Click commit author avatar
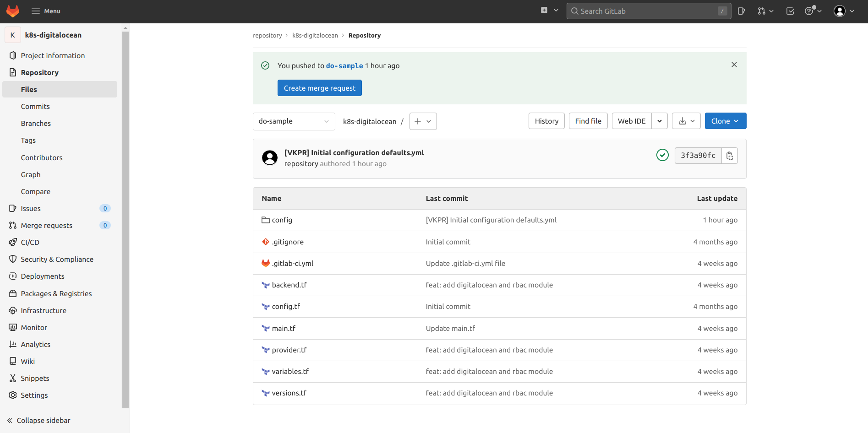The width and height of the screenshot is (868, 433). pos(270,157)
